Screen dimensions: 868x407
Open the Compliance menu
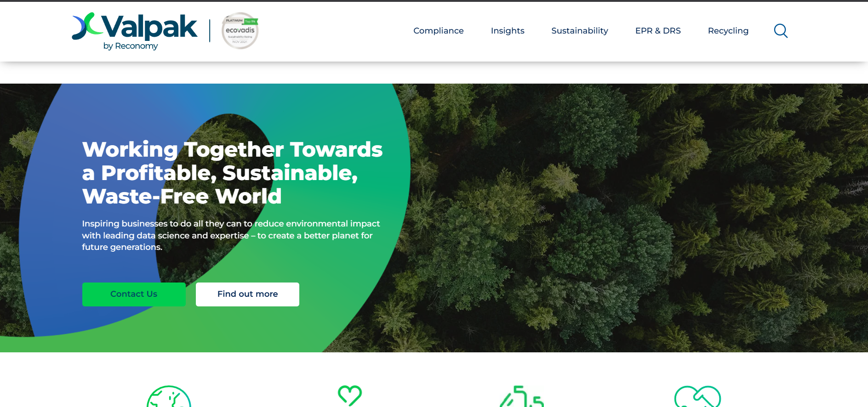[438, 31]
